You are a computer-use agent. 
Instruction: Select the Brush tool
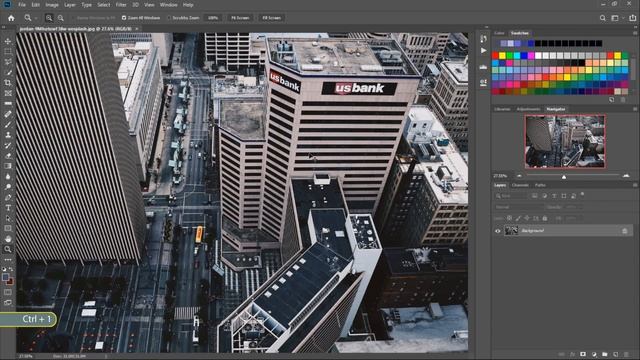(8, 124)
